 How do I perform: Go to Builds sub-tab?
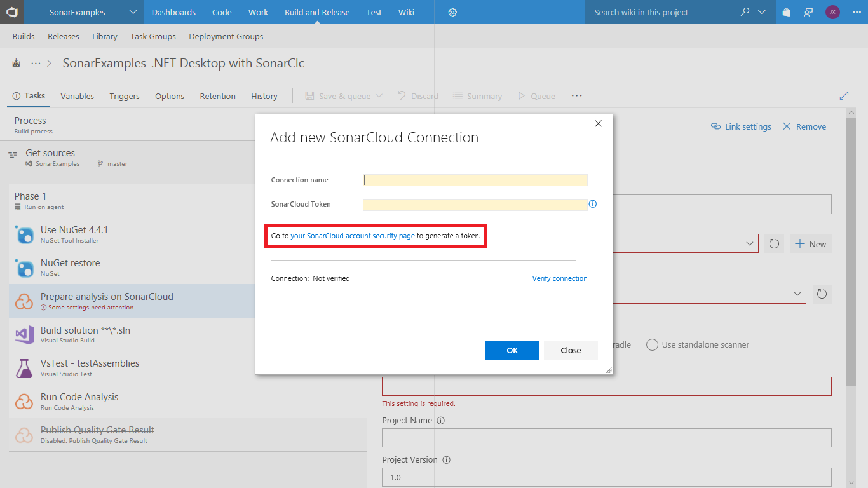(24, 36)
